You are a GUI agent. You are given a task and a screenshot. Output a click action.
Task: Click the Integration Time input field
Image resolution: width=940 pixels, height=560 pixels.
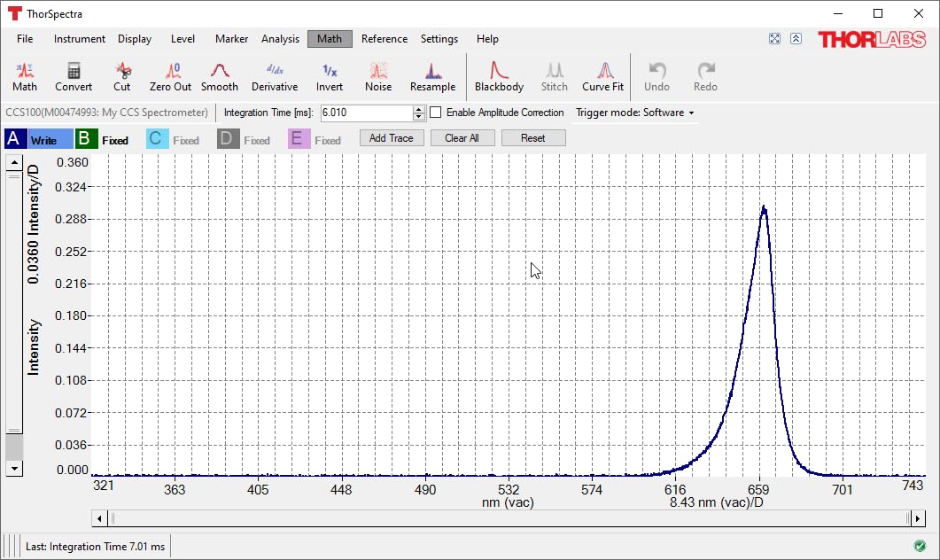(x=366, y=113)
